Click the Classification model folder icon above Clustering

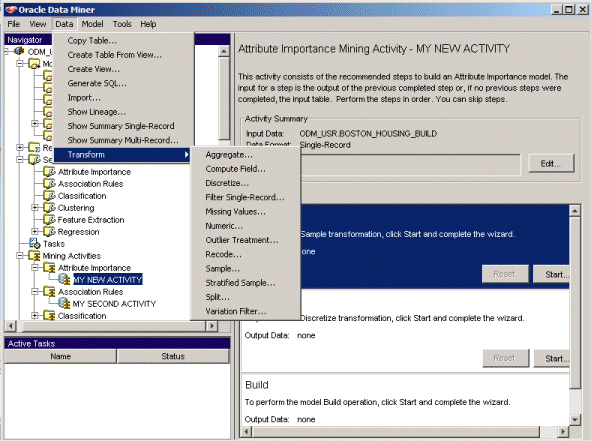click(49, 196)
